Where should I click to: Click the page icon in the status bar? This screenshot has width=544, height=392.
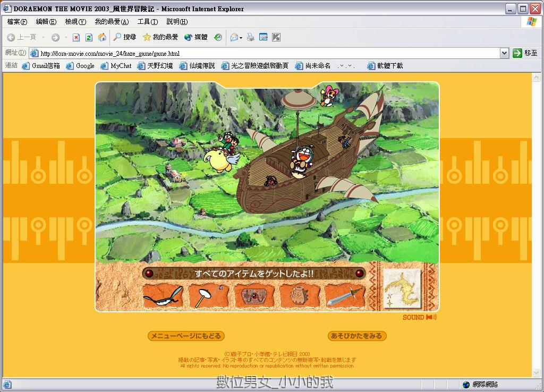7,385
